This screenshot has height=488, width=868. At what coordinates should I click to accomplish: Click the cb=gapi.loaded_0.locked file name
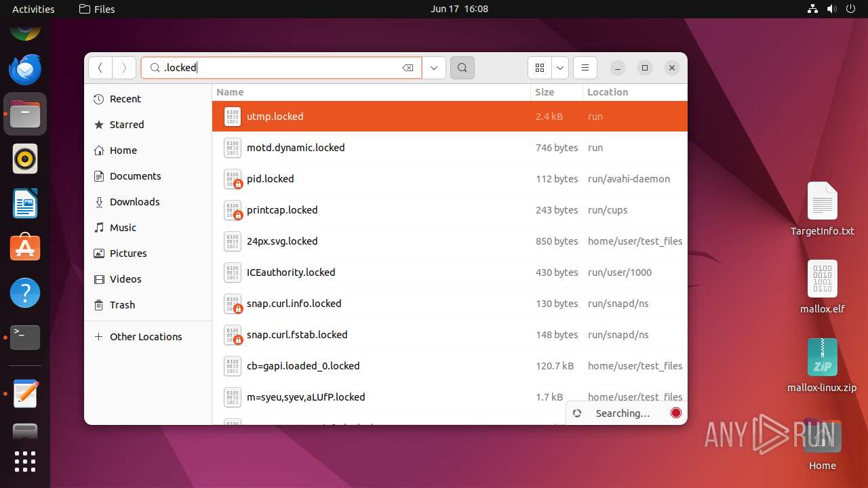(303, 366)
